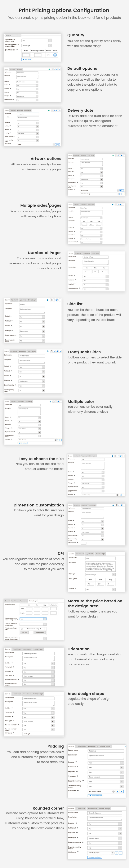Click the Delete Selected button

point(40,633)
